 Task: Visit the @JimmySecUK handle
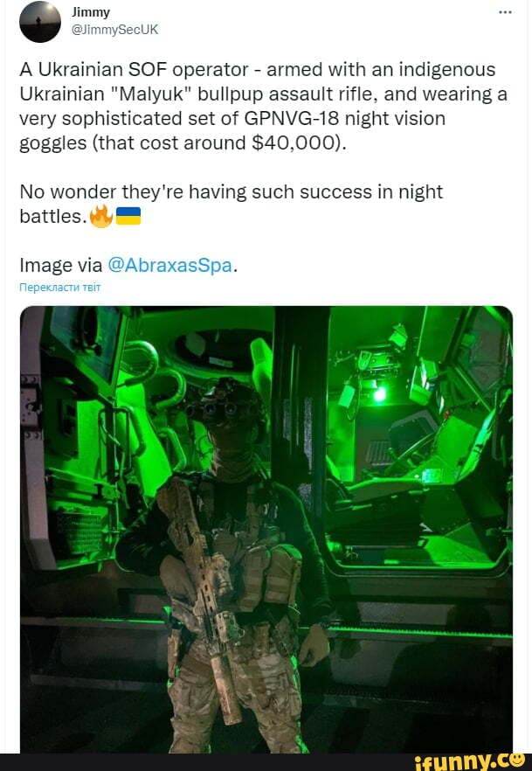[115, 30]
